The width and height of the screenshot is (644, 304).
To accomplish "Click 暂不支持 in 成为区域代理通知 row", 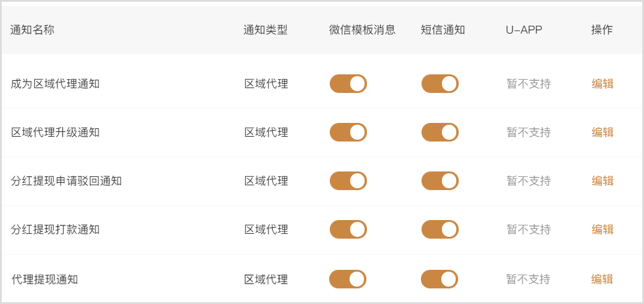I will point(528,84).
